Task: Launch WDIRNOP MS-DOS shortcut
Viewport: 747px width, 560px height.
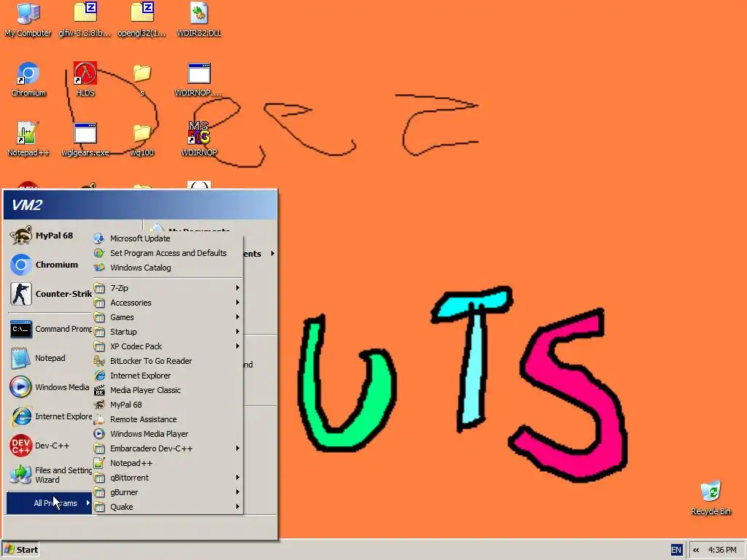Action: pyautogui.click(x=198, y=139)
